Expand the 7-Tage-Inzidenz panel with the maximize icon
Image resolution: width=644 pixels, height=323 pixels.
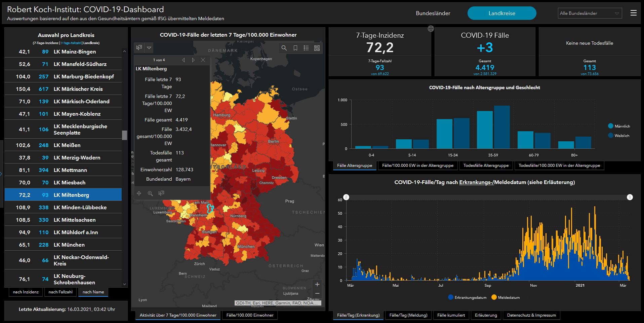pos(431,29)
